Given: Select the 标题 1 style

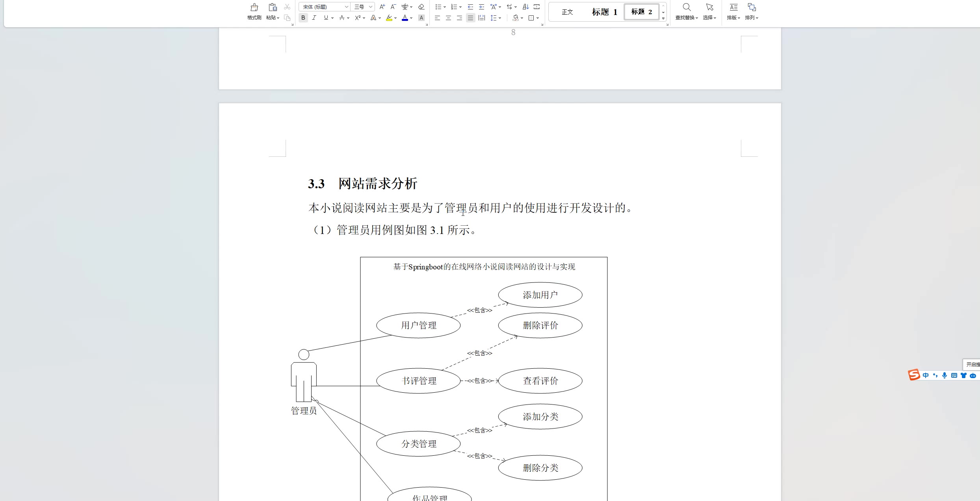Looking at the screenshot, I should click(604, 12).
